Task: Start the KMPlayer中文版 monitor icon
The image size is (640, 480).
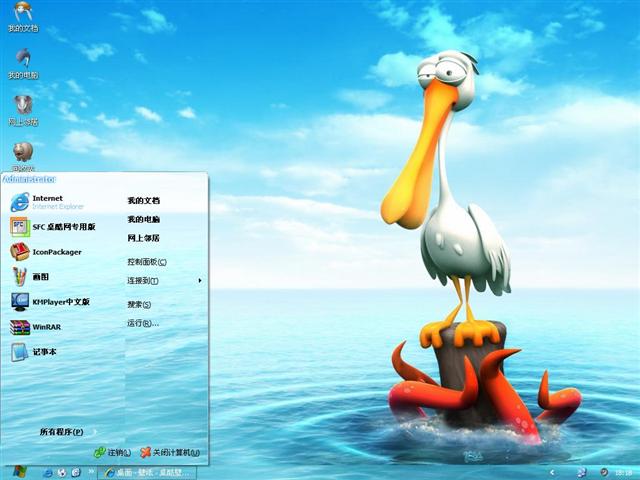Action: [20, 302]
